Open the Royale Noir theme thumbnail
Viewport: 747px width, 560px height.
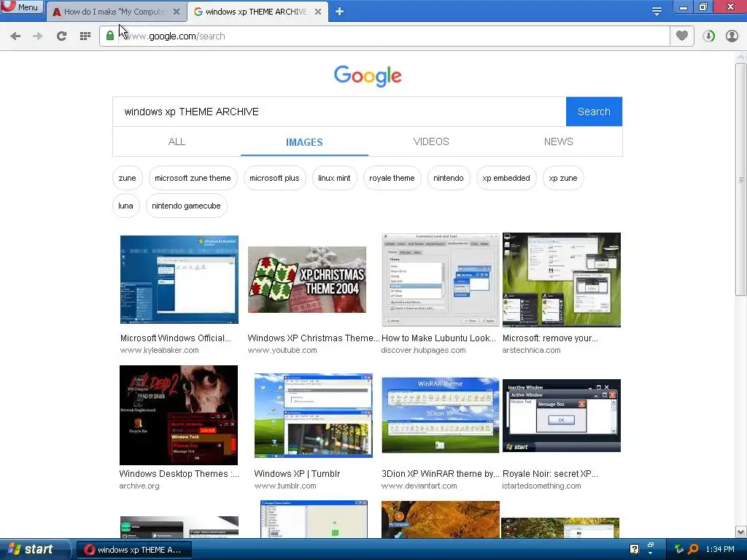tap(561, 415)
